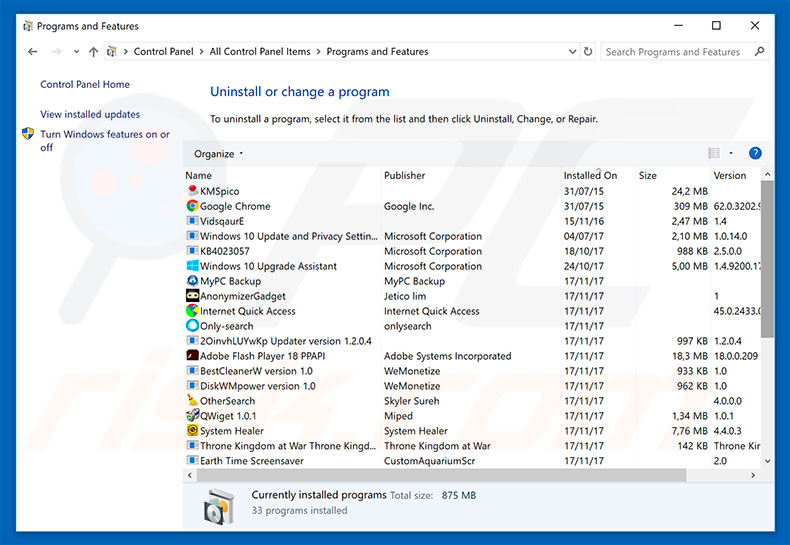Open the recent locations dropdown arrow
790x545 pixels.
tap(76, 51)
